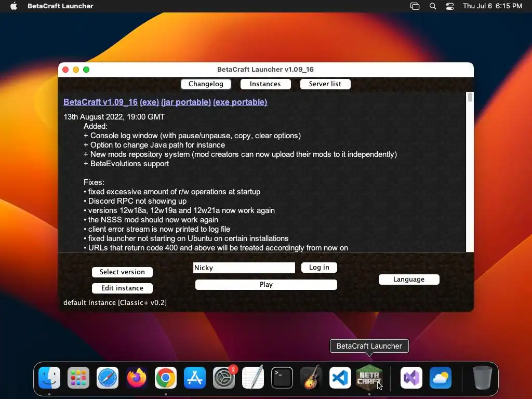Click the window title 'BetaCraft Launcher v1.09_16'
The width and height of the screenshot is (532, 399).
(265, 70)
